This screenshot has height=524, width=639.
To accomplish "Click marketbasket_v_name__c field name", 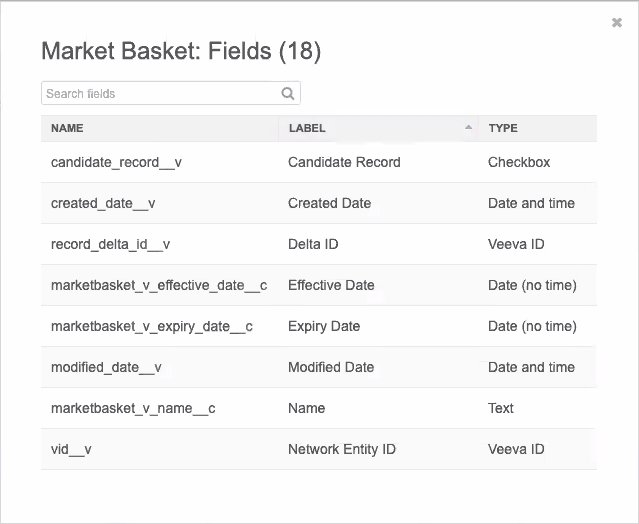I will 133,408.
